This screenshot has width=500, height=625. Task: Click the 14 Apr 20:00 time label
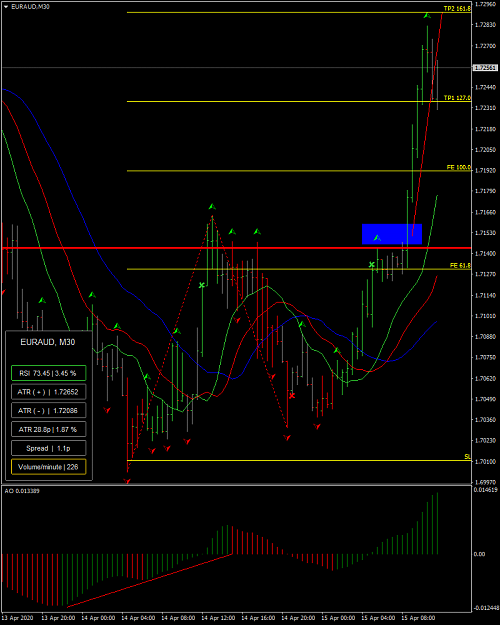point(298,618)
